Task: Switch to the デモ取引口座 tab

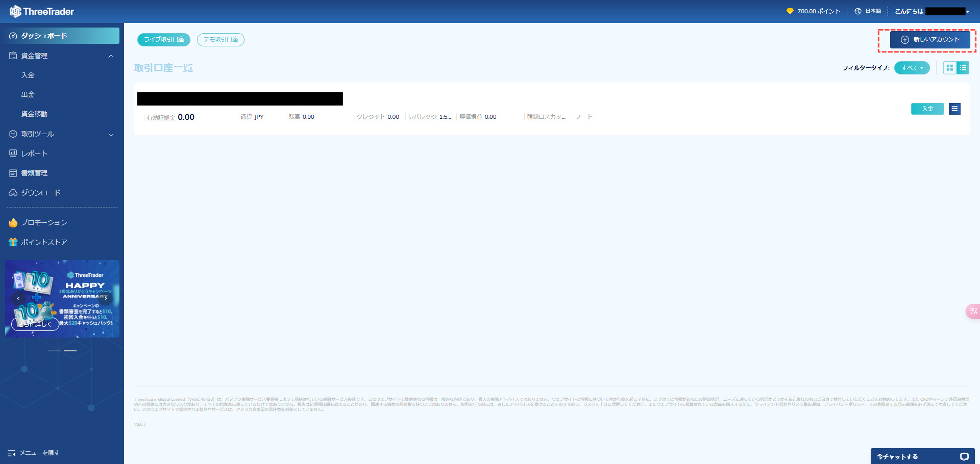Action: [x=220, y=39]
